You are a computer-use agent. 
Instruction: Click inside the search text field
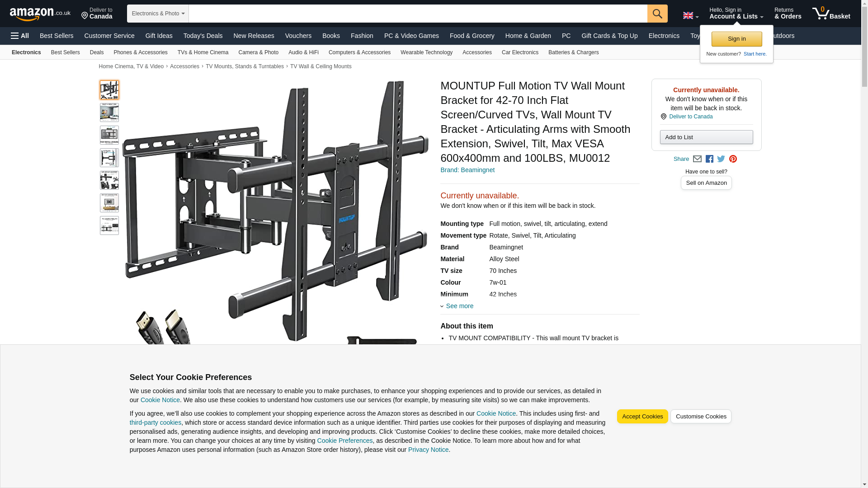[418, 14]
